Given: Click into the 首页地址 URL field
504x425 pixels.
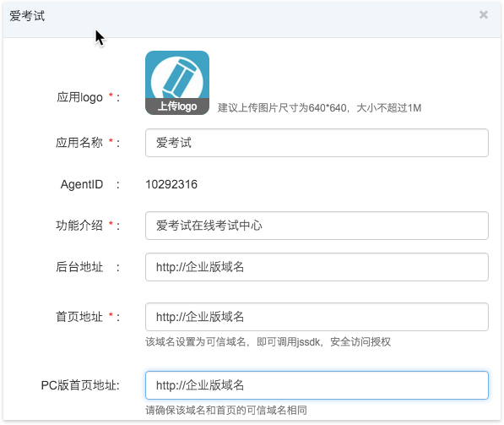Looking at the screenshot, I should pyautogui.click(x=317, y=317).
